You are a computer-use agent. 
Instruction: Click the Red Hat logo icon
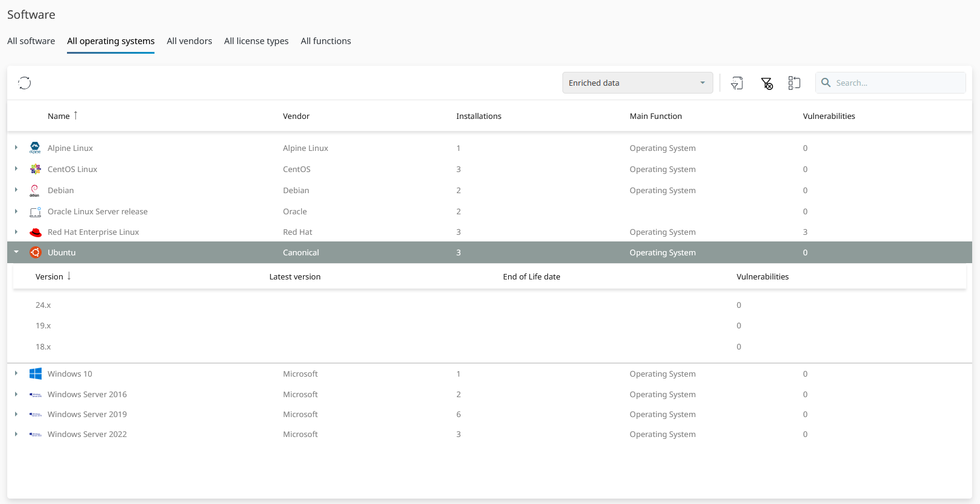36,232
